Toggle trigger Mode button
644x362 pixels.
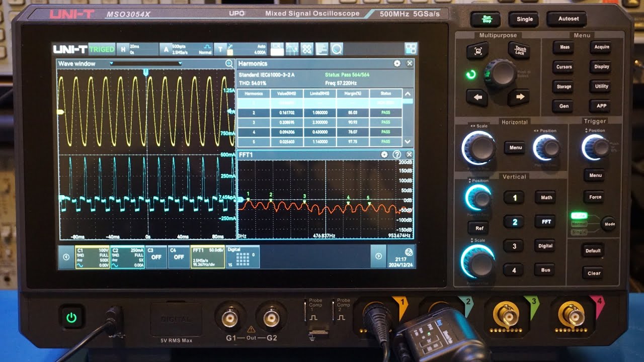tap(609, 224)
